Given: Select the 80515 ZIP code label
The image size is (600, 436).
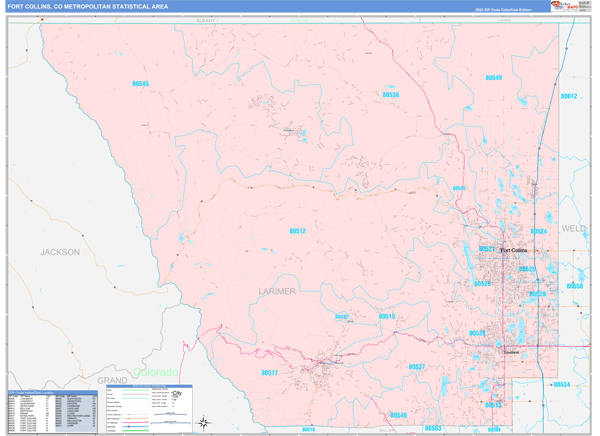Looking at the screenshot, I should click(x=387, y=316).
